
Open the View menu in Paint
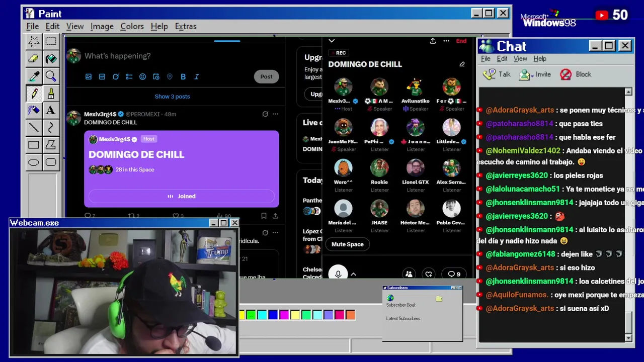75,26
